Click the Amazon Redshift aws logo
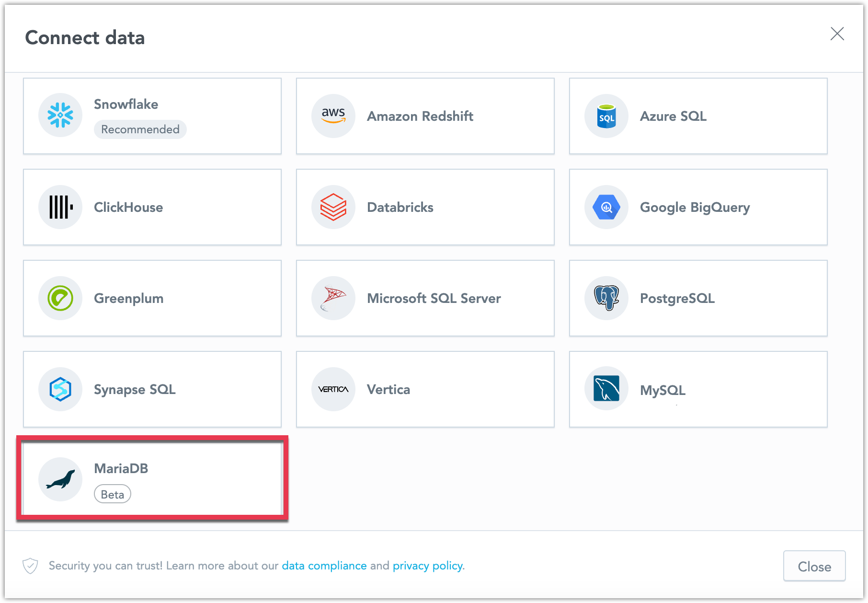 pyautogui.click(x=333, y=116)
